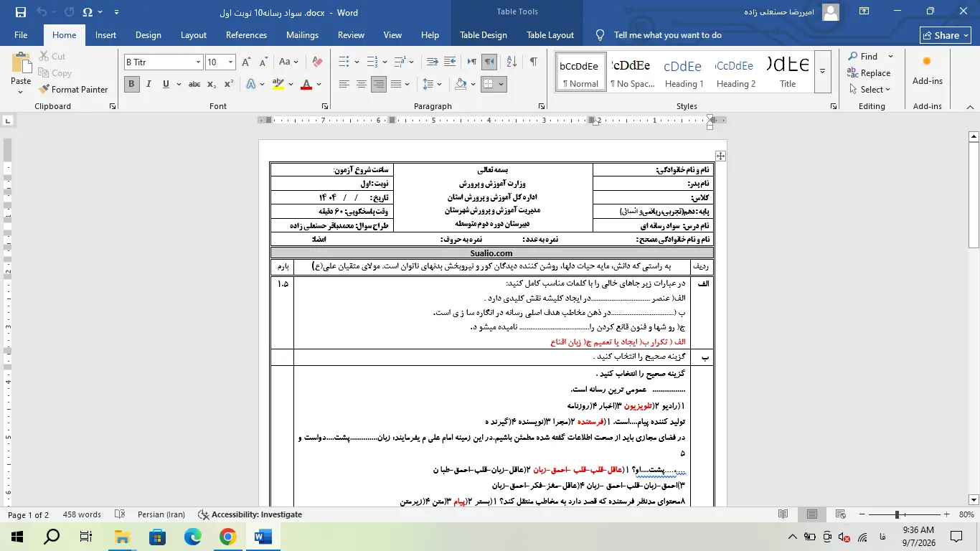
Task: Check spelling via proofing icon in status bar
Action: pyautogui.click(x=120, y=514)
